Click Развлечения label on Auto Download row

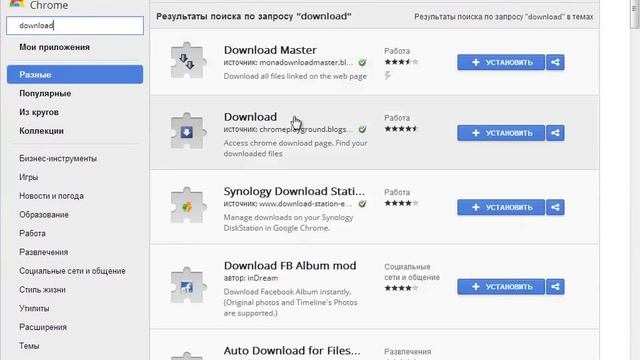[407, 351]
